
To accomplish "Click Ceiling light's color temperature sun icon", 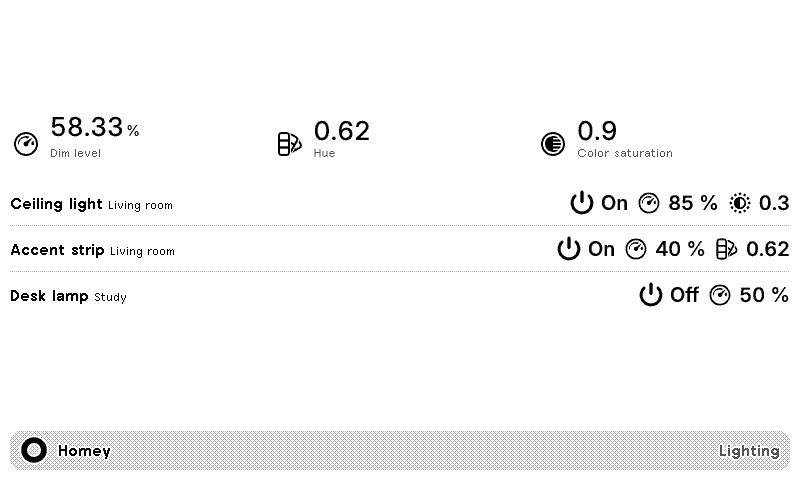I will coord(739,203).
